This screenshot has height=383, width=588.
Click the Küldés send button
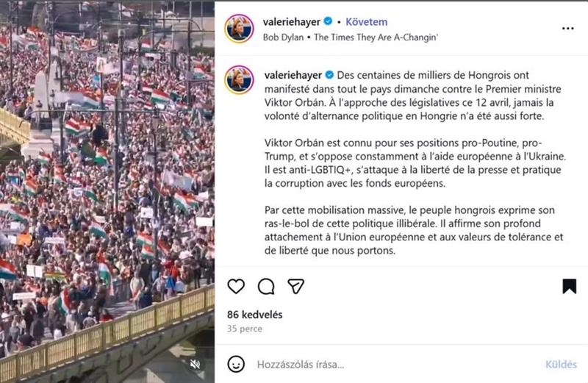(561, 364)
